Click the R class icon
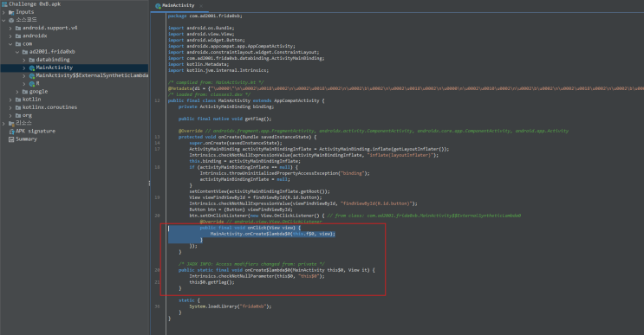 click(31, 84)
